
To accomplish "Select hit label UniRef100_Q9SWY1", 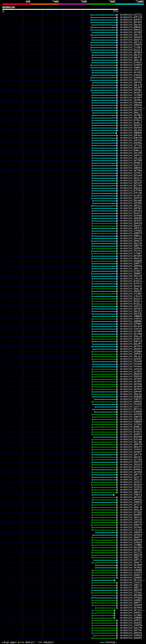I will tap(131, 349).
